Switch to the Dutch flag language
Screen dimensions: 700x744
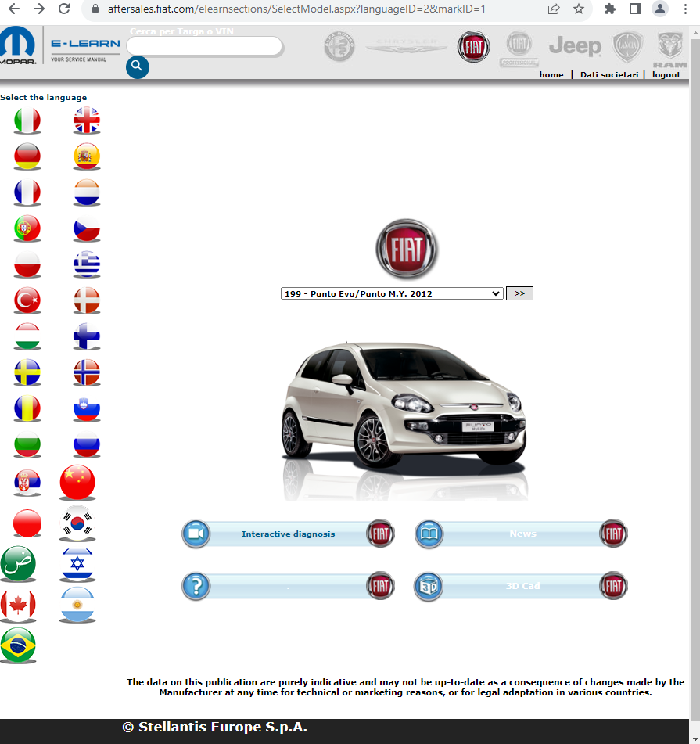(x=87, y=192)
